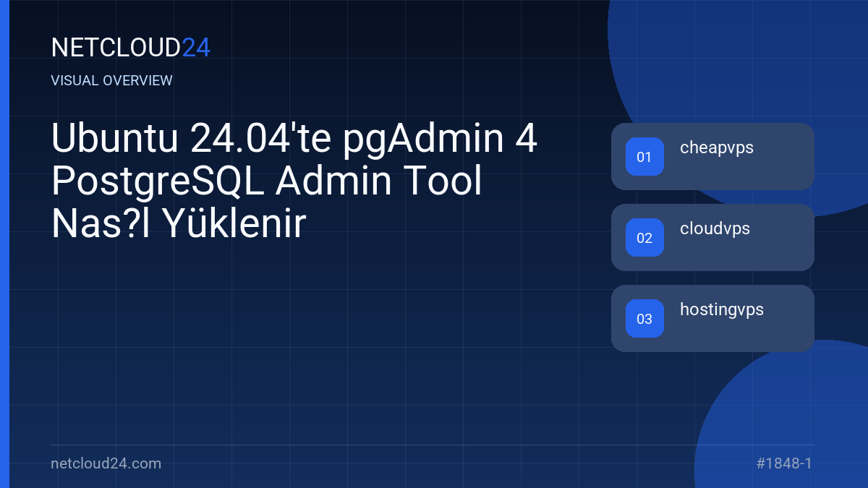This screenshot has height=488, width=868.
Task: Open the hostingvps card
Action: coord(712,318)
